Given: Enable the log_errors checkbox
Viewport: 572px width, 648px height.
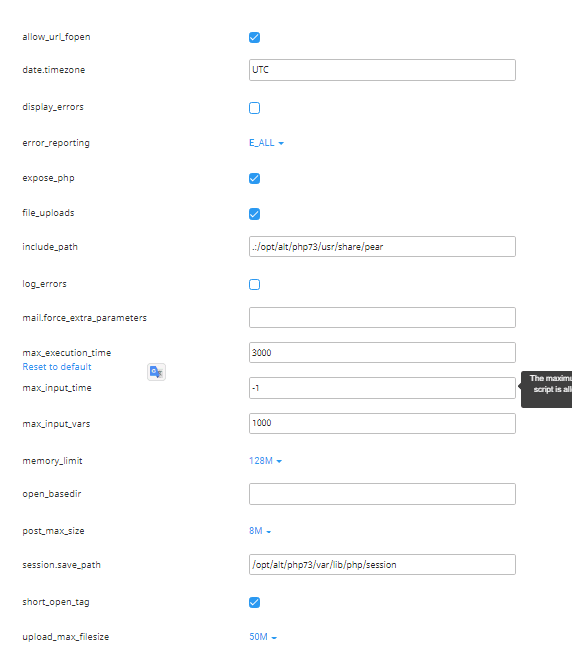Looking at the screenshot, I should tap(255, 284).
